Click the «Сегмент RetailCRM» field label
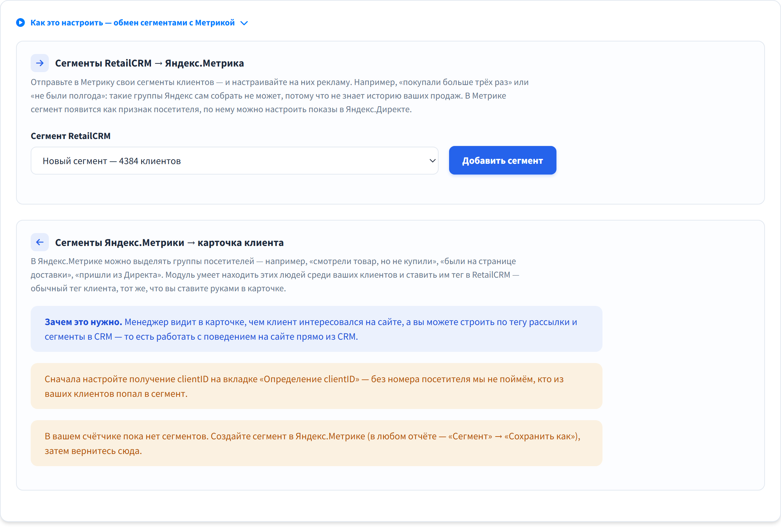This screenshot has height=532, width=781. point(71,136)
